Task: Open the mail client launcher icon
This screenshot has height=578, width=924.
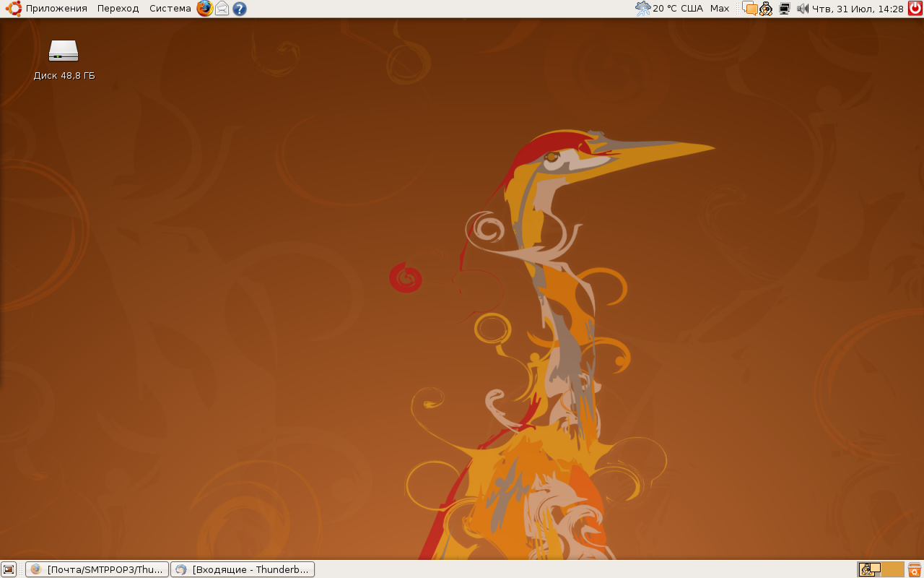Action: [222, 9]
